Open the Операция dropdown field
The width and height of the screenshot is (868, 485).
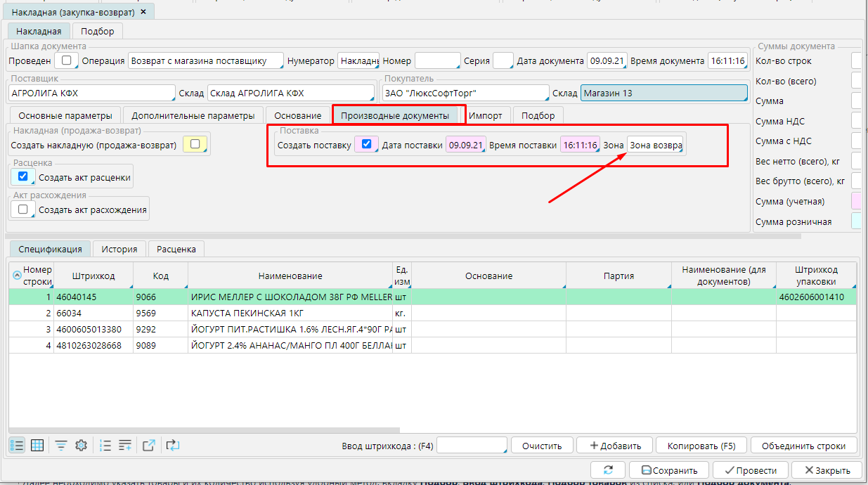206,61
